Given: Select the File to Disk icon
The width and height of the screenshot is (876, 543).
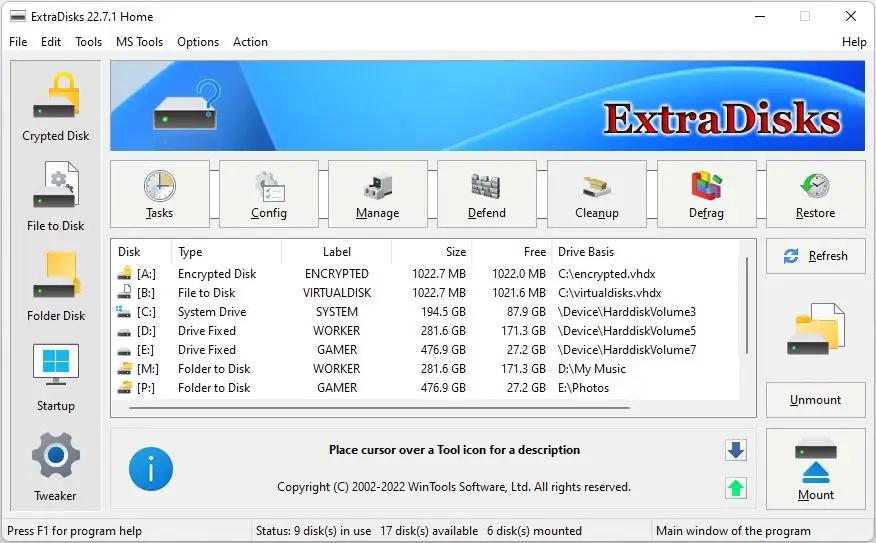Looking at the screenshot, I should point(55,197).
